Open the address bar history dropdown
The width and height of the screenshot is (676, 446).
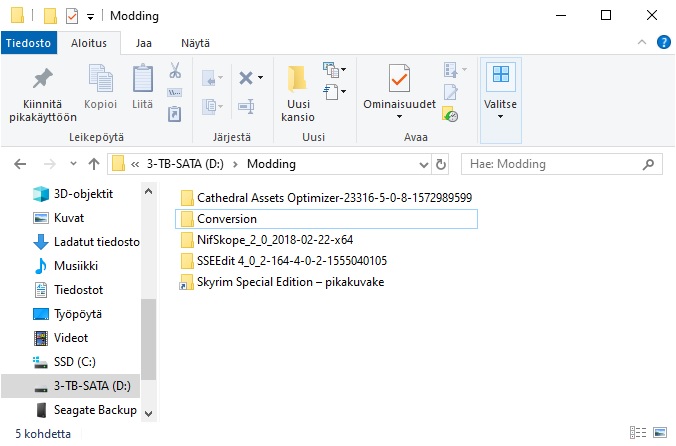(419, 164)
